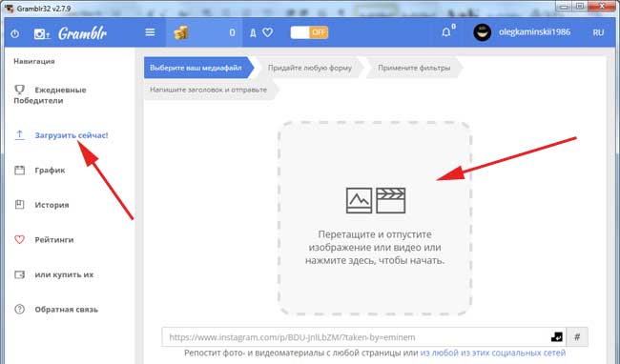Click the image picture icon in dropzone
The width and height of the screenshot is (620, 364).
click(359, 200)
